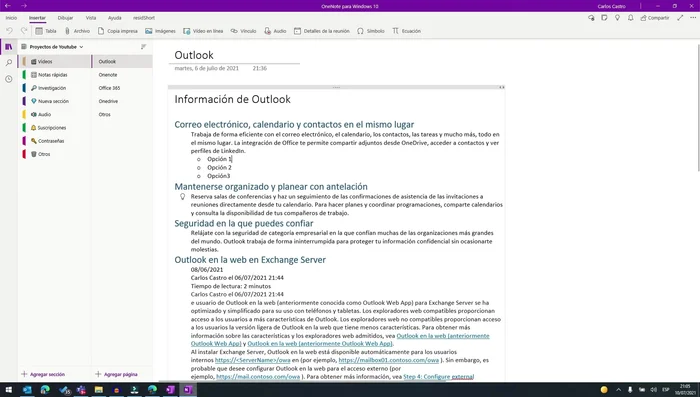
Task: Click Agregar sección
Action: coord(43,374)
